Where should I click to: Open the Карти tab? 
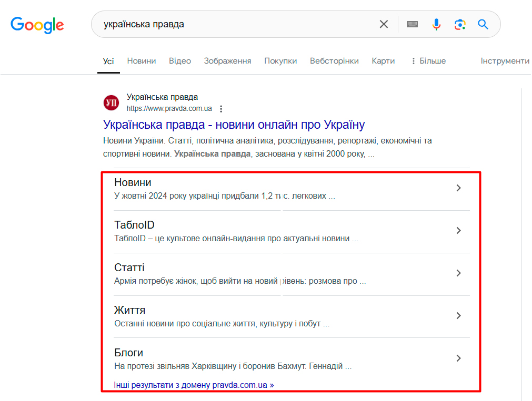tap(383, 61)
